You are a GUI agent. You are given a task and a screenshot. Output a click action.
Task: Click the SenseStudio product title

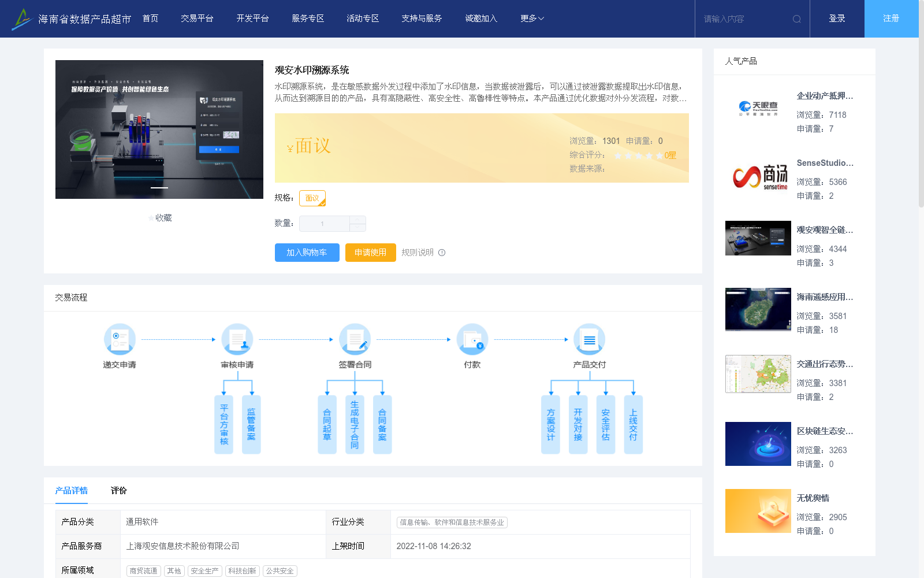(x=825, y=163)
